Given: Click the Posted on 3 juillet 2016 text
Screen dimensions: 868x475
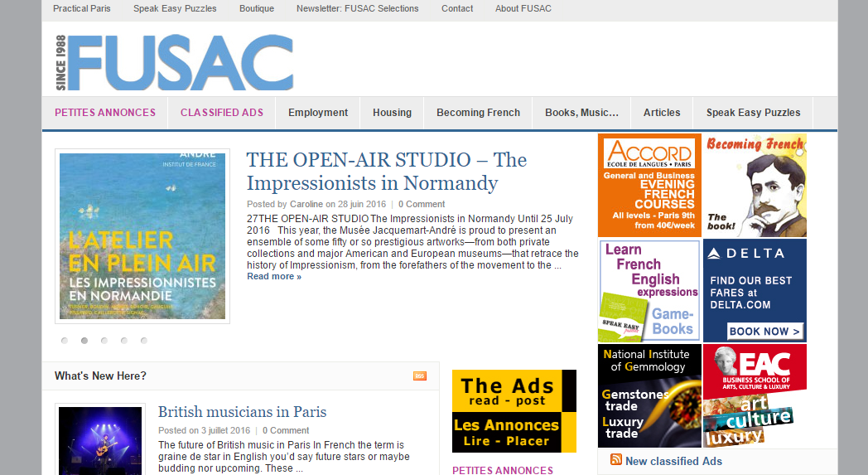Looking at the screenshot, I should [x=204, y=430].
